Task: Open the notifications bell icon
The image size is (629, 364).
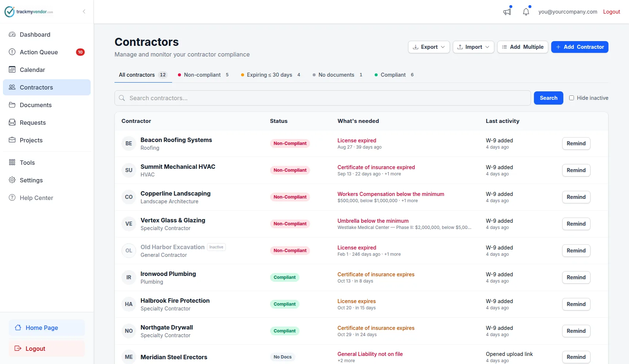Action: click(526, 12)
